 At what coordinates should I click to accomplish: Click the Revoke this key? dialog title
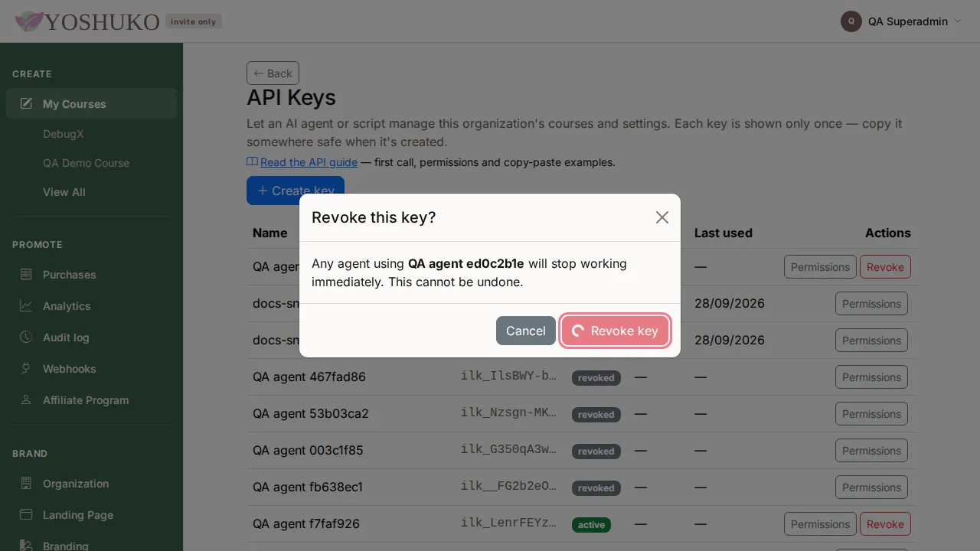point(374,217)
